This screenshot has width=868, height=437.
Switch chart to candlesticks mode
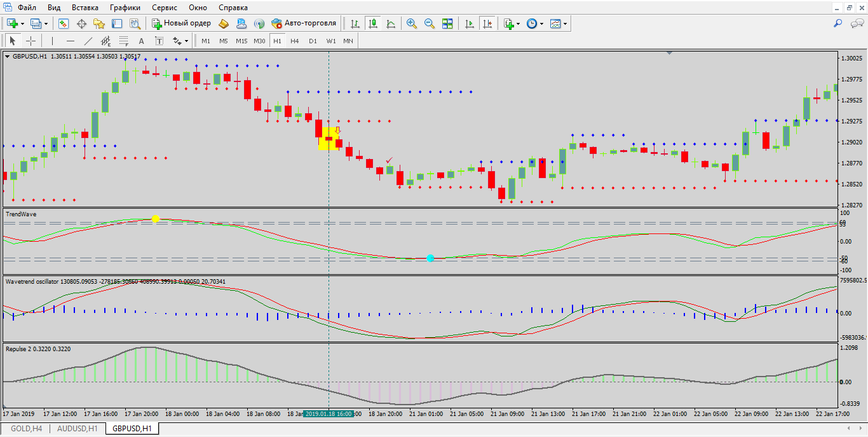(373, 24)
